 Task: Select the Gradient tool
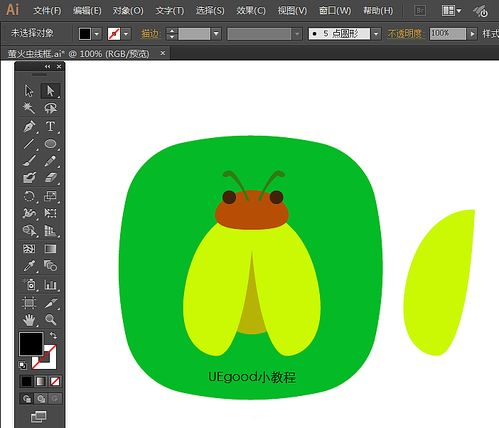coord(50,249)
